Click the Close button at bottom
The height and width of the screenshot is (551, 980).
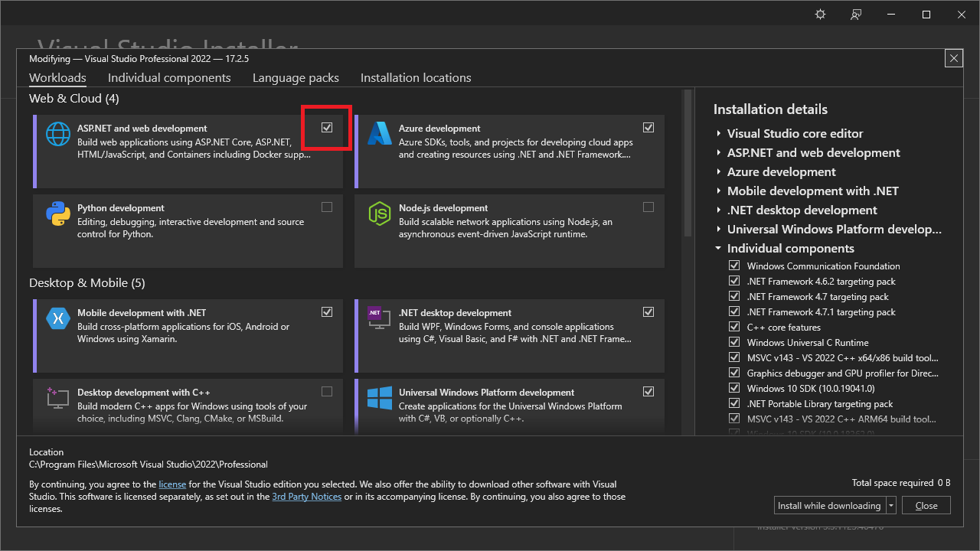click(926, 506)
